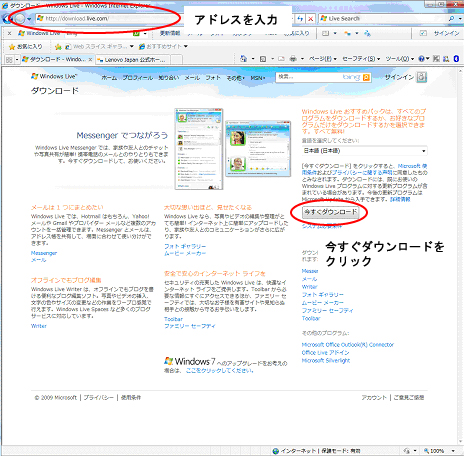Open Favorites with the star お気に入り button

pos(25,46)
